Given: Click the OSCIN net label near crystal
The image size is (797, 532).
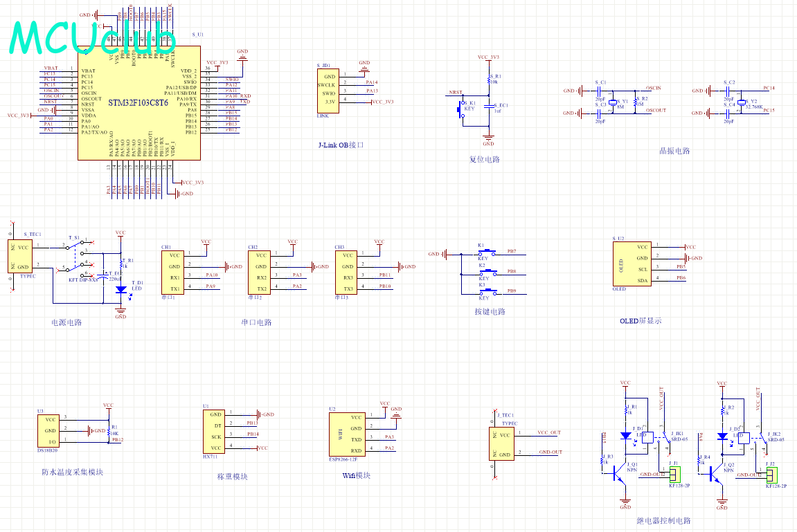Looking at the screenshot, I should tap(654, 88).
